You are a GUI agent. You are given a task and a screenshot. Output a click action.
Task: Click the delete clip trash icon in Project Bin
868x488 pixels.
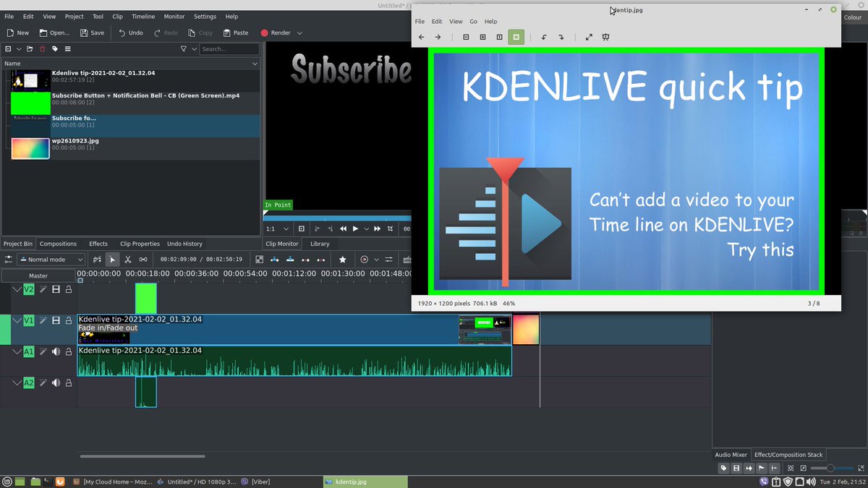coord(42,49)
